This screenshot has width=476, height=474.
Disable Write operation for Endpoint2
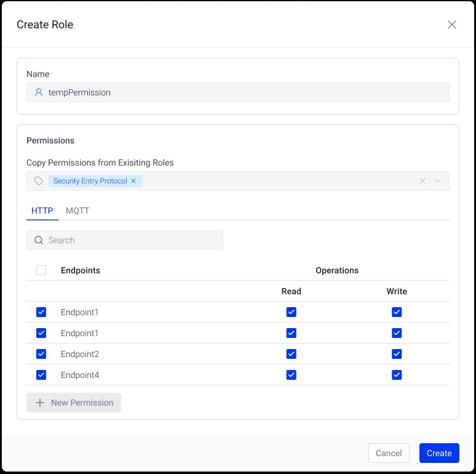(397, 354)
